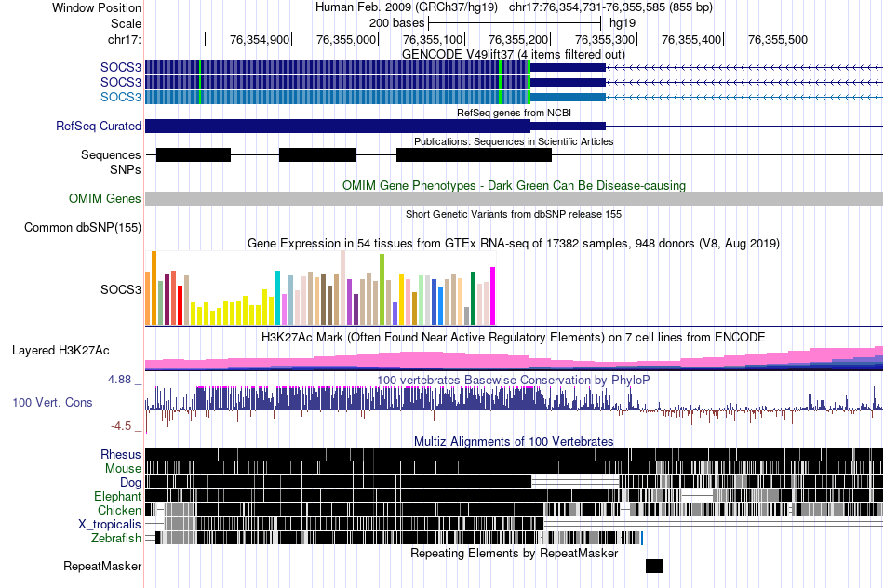The image size is (884, 588).
Task: Click the GTEx Gene Expression track title
Action: (514, 244)
